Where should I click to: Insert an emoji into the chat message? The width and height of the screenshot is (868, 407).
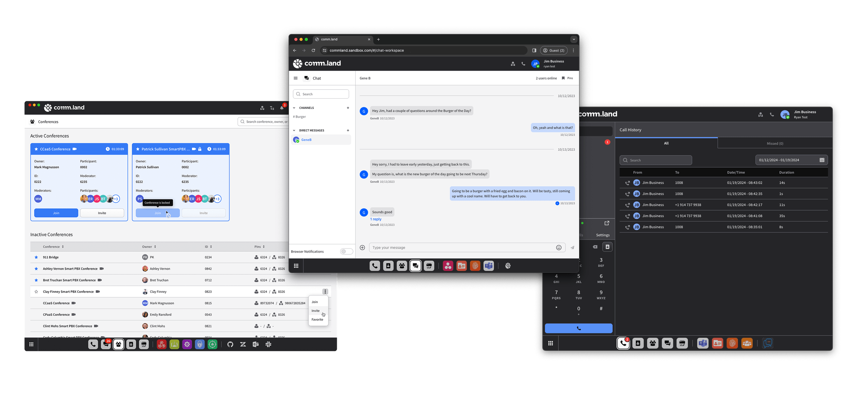pyautogui.click(x=559, y=247)
